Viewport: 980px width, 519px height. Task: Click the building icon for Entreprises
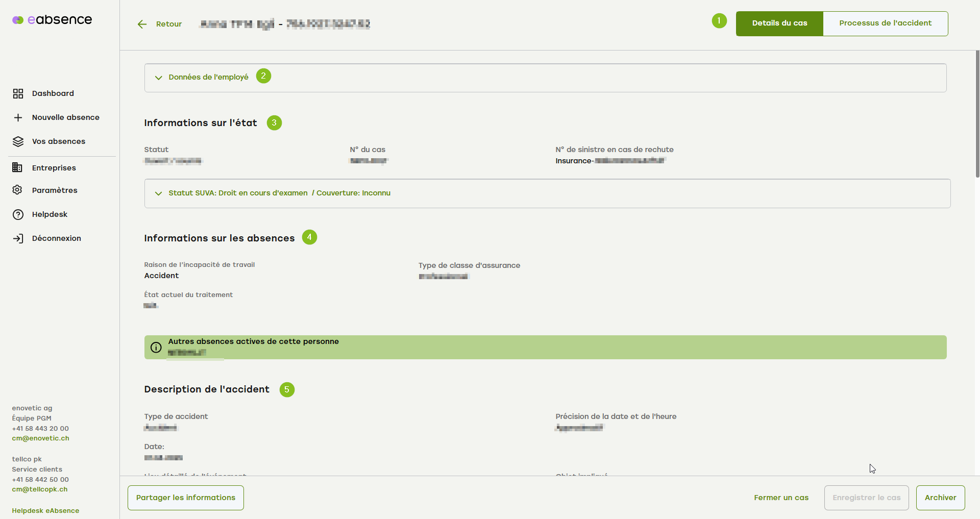[x=17, y=168]
